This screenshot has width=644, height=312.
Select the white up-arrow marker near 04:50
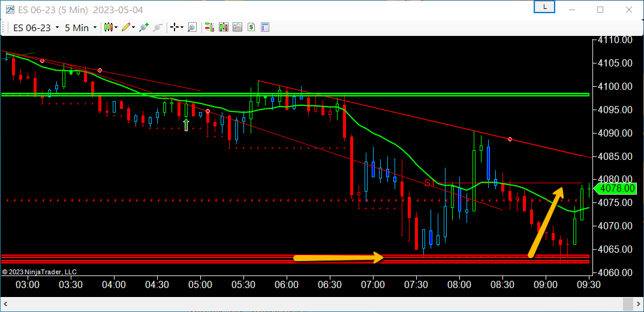[186, 125]
